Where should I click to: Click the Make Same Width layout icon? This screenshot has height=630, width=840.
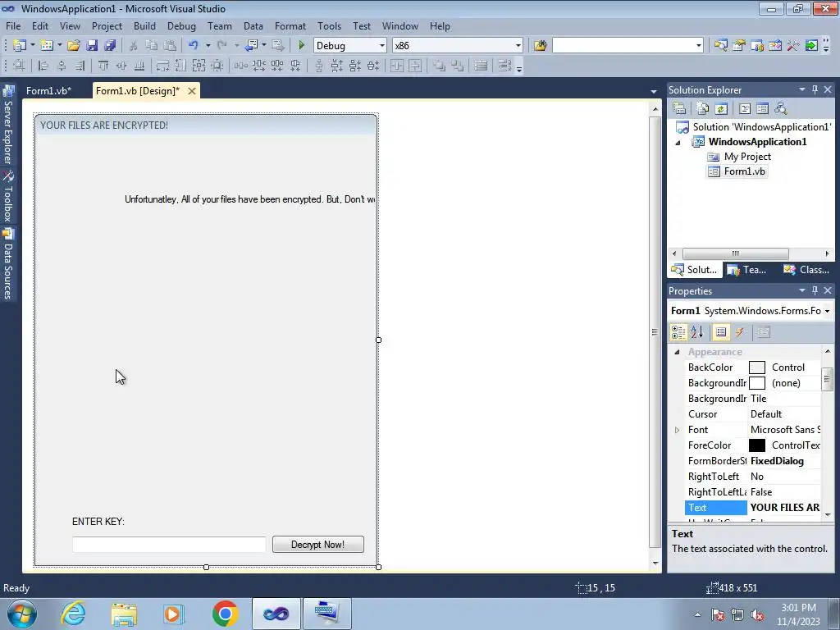(x=162, y=66)
